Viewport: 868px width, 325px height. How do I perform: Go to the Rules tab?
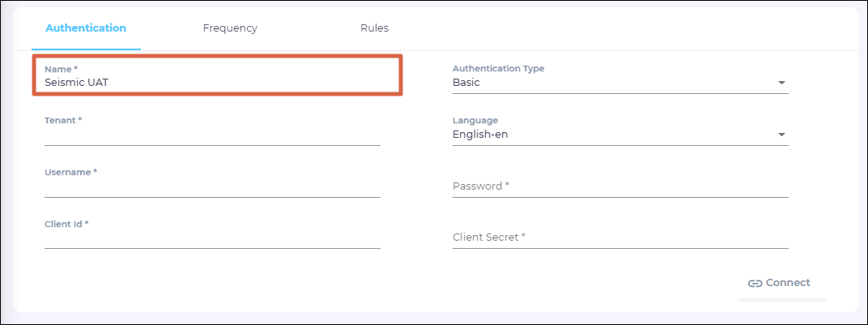coord(374,28)
